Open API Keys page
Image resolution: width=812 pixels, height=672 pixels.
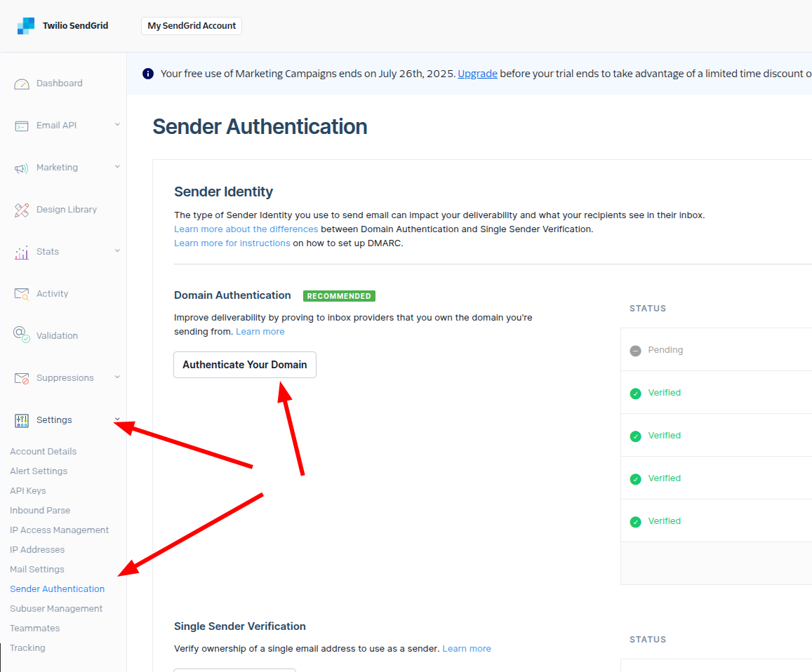coord(27,491)
